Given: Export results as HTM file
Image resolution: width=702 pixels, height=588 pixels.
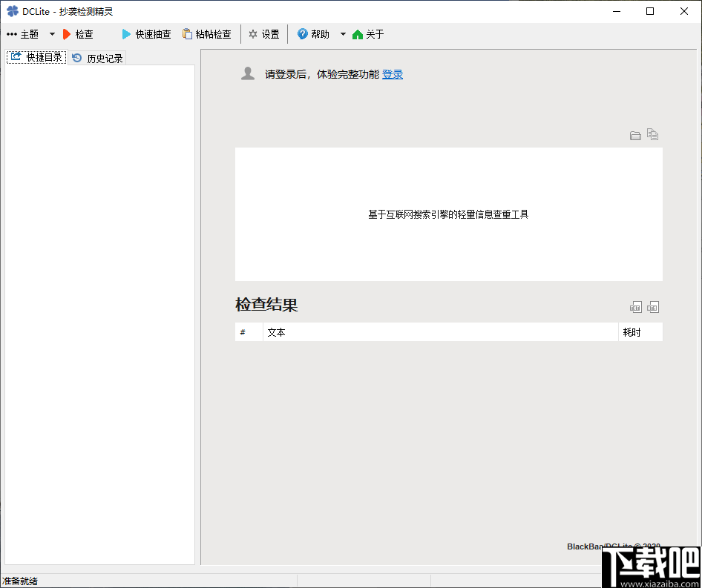Looking at the screenshot, I should [x=653, y=306].
